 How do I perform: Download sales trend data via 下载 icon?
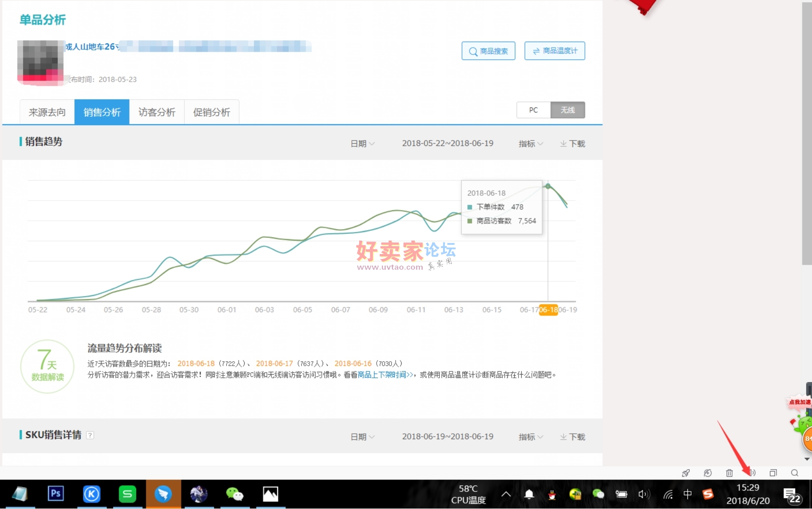pyautogui.click(x=572, y=144)
